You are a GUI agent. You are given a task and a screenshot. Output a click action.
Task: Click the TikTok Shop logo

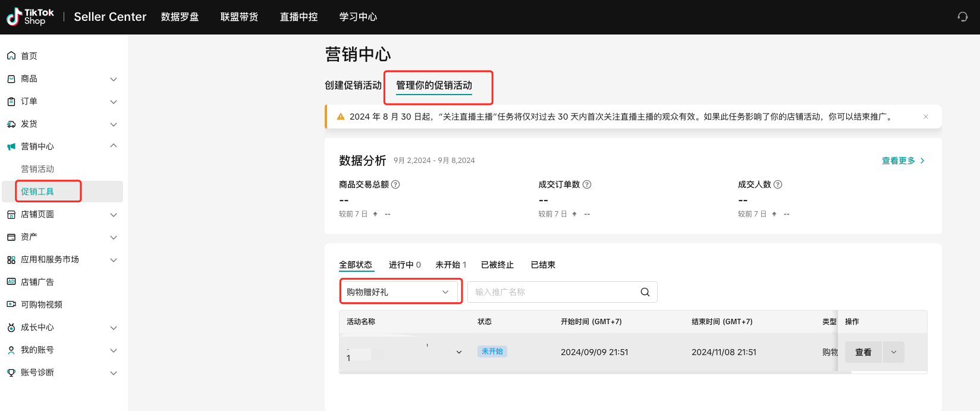tap(30, 17)
